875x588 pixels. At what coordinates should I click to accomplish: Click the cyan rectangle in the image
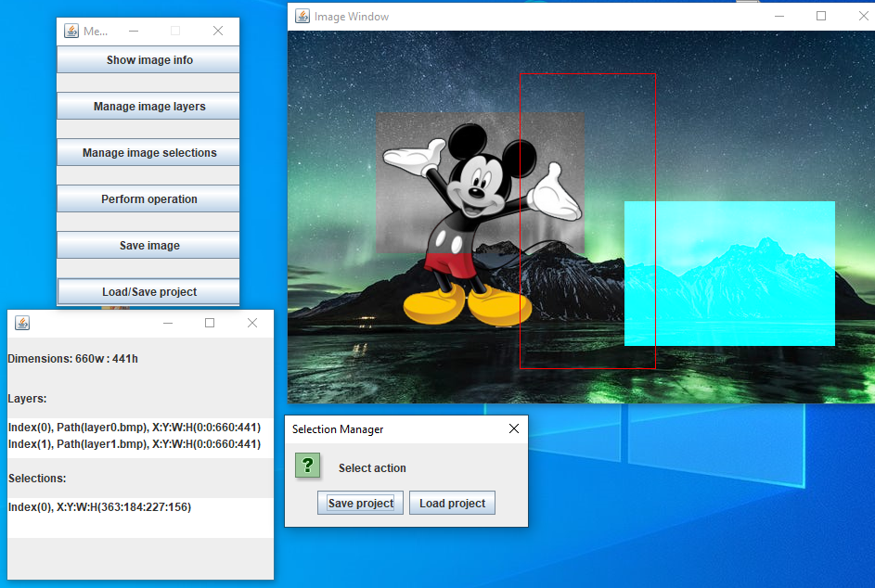tap(729, 274)
